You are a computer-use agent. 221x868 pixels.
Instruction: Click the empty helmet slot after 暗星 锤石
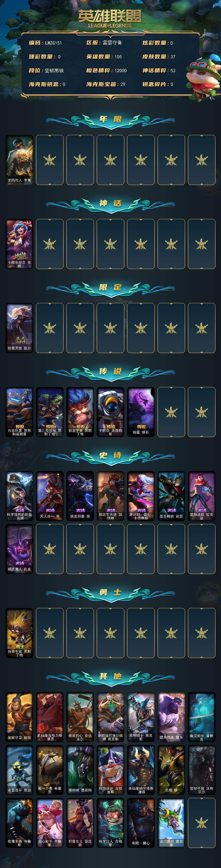[171, 412]
